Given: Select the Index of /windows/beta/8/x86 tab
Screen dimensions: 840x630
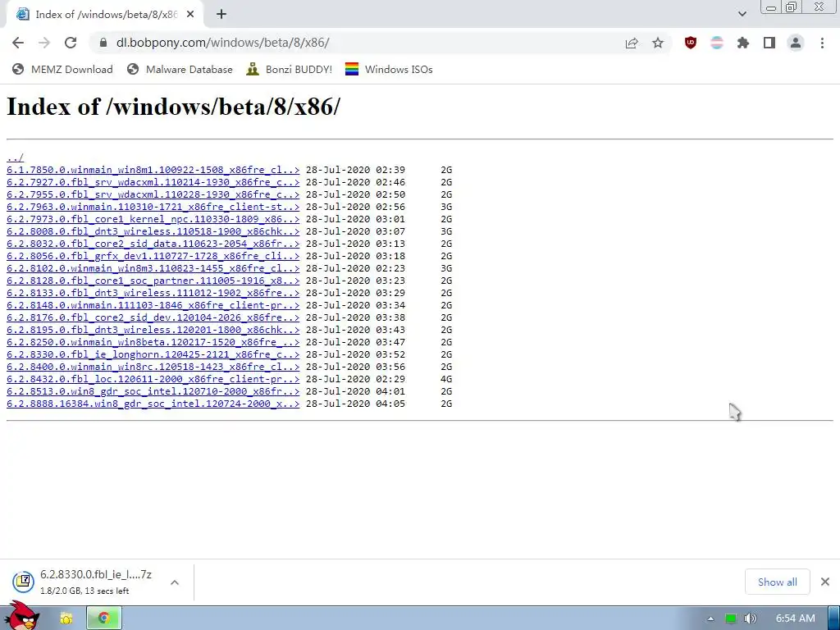Looking at the screenshot, I should pos(106,15).
